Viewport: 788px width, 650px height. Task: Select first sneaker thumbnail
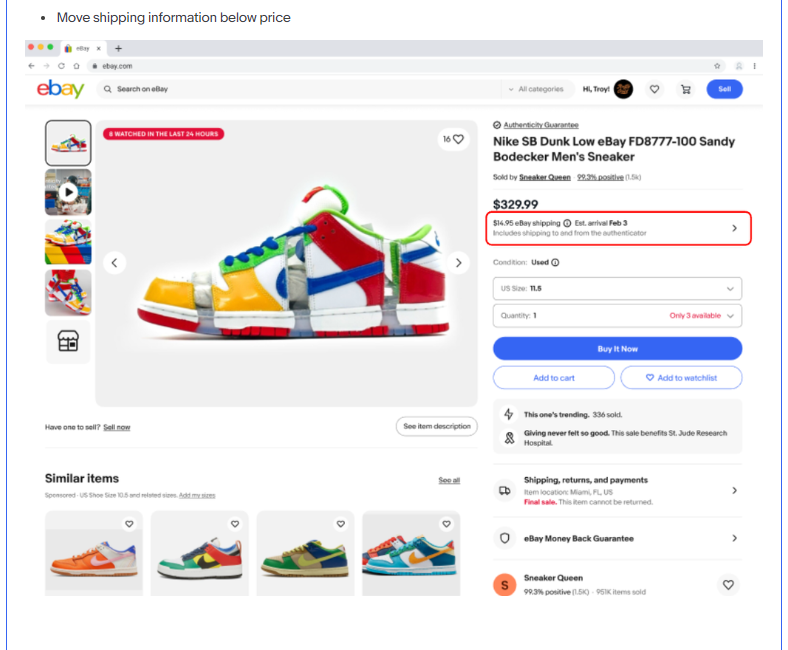68,143
